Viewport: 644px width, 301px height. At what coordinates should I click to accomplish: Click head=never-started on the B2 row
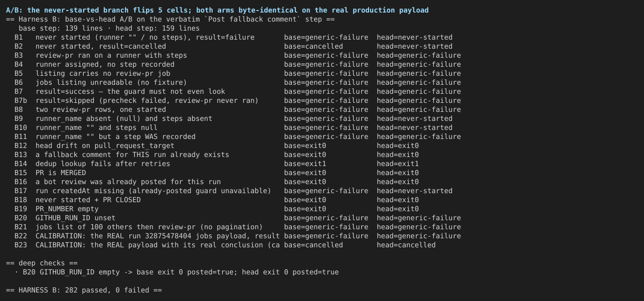coord(414,46)
